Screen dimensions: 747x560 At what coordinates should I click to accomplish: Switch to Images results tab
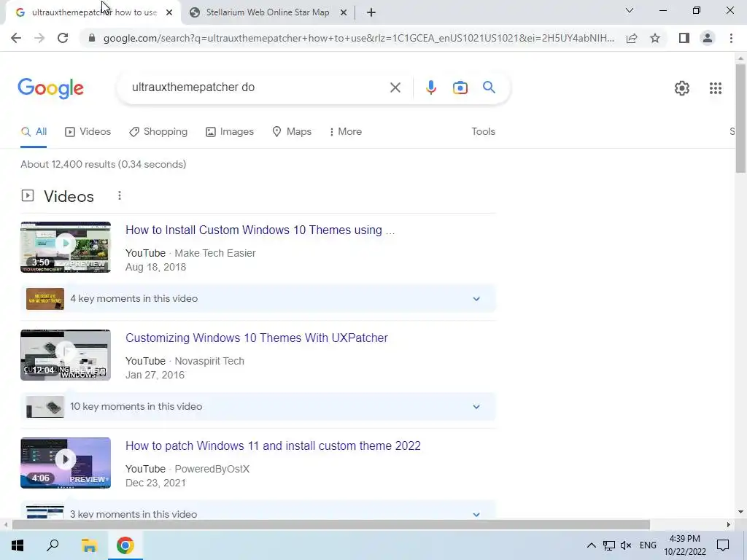230,132
